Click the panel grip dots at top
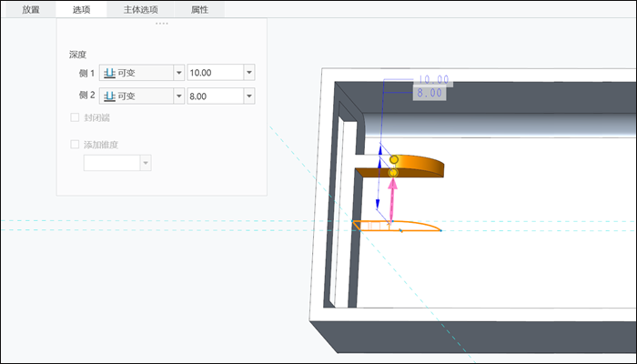637x364 pixels. (162, 24)
